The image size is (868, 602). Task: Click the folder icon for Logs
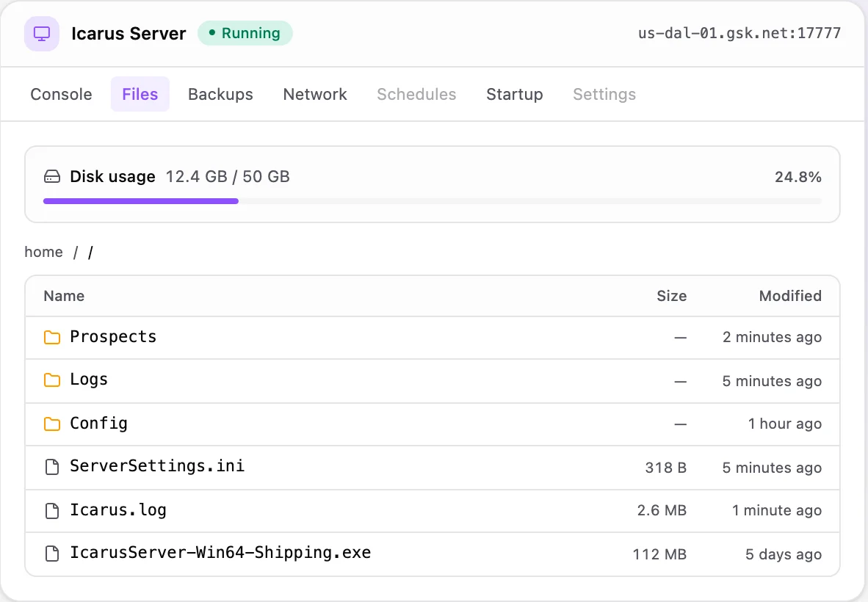tap(52, 380)
